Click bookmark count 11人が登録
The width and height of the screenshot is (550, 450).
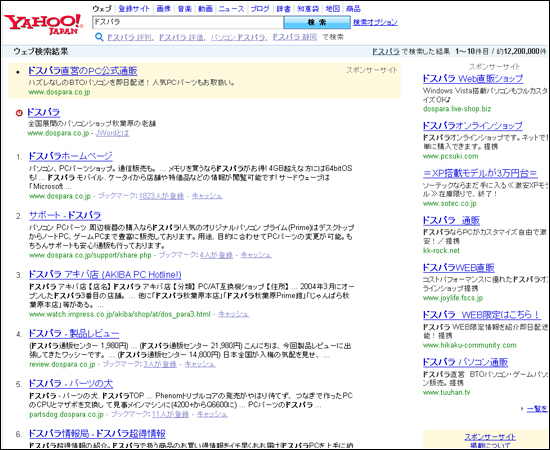170,415
